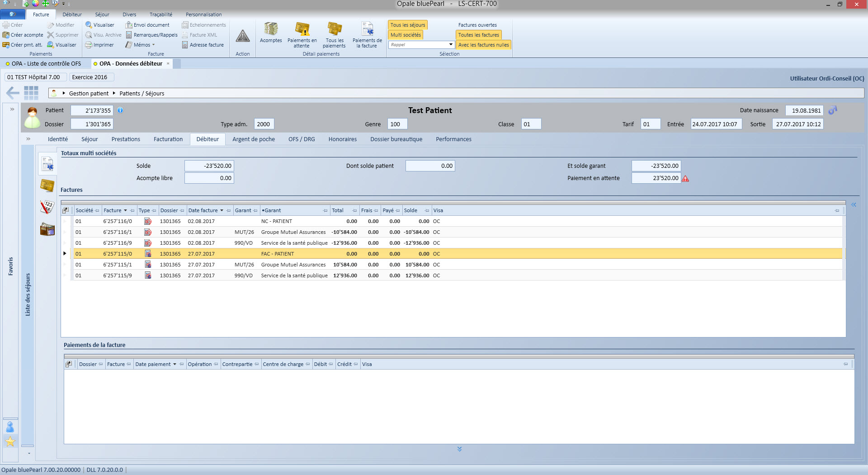Open the wallet side icon
Image resolution: width=868 pixels, height=475 pixels.
point(47,229)
